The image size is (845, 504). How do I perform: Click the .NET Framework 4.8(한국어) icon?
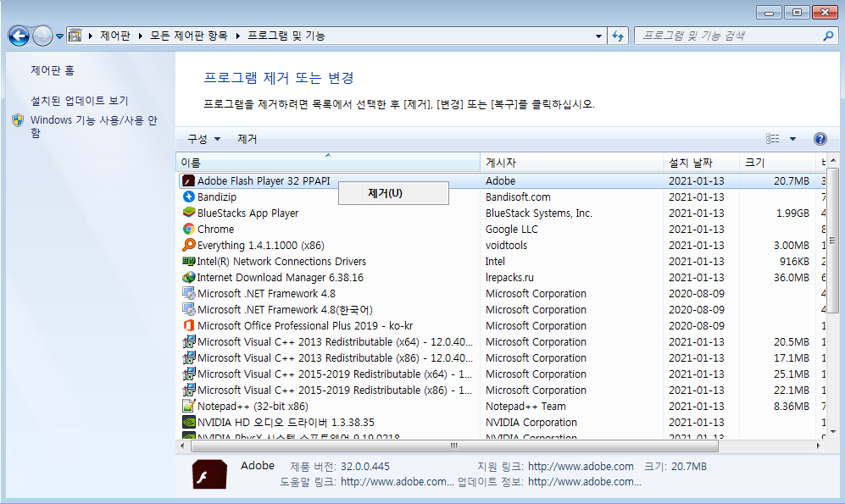point(189,310)
